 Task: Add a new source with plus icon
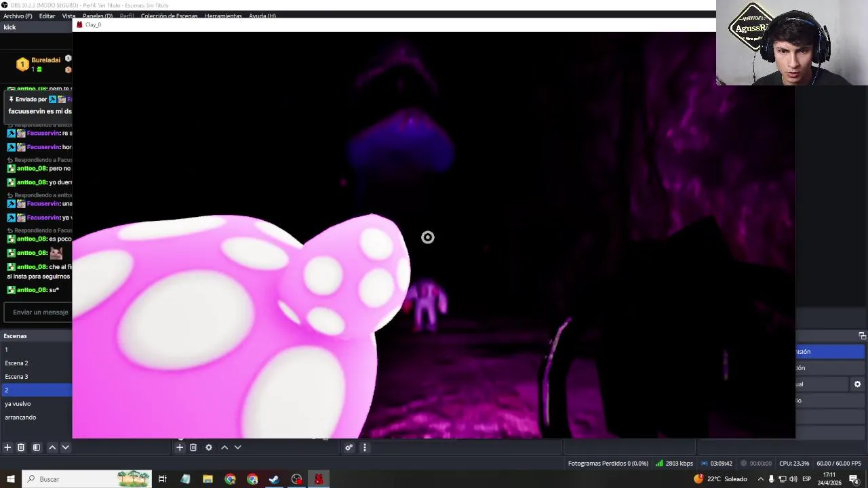click(180, 447)
